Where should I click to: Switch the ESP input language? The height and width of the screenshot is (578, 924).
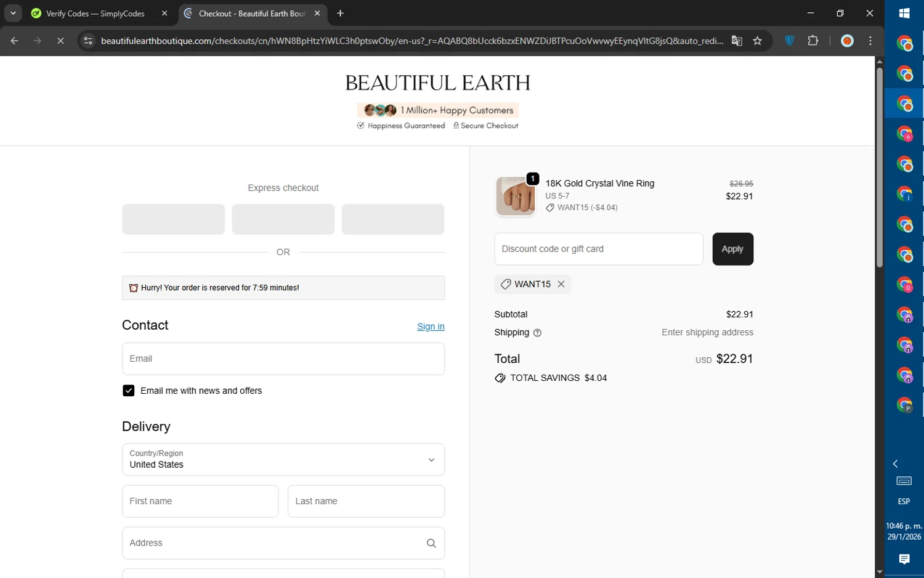[904, 502]
